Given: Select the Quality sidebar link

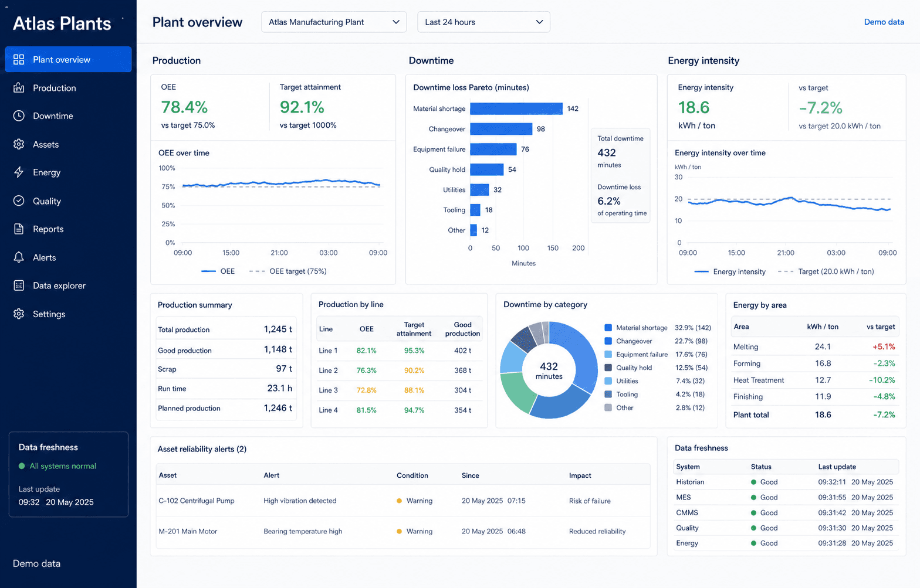Looking at the screenshot, I should (68, 200).
